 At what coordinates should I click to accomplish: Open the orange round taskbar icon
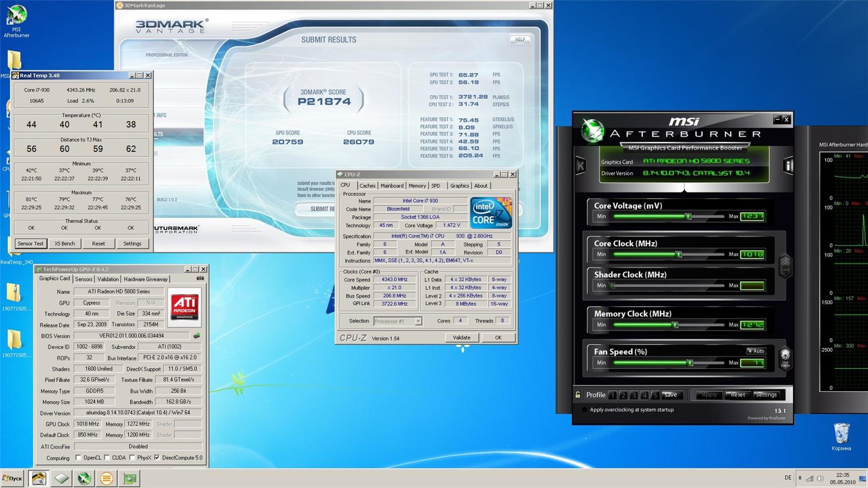coord(107,478)
